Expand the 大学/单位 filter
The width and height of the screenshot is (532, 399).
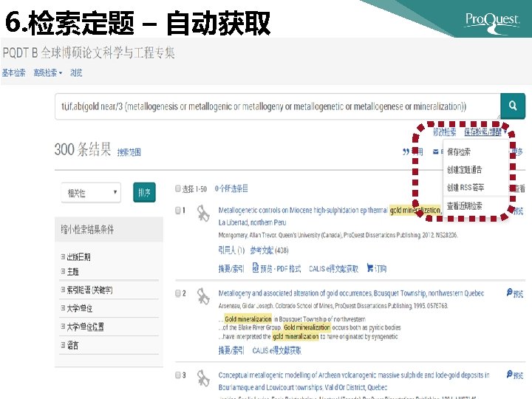coord(77,308)
